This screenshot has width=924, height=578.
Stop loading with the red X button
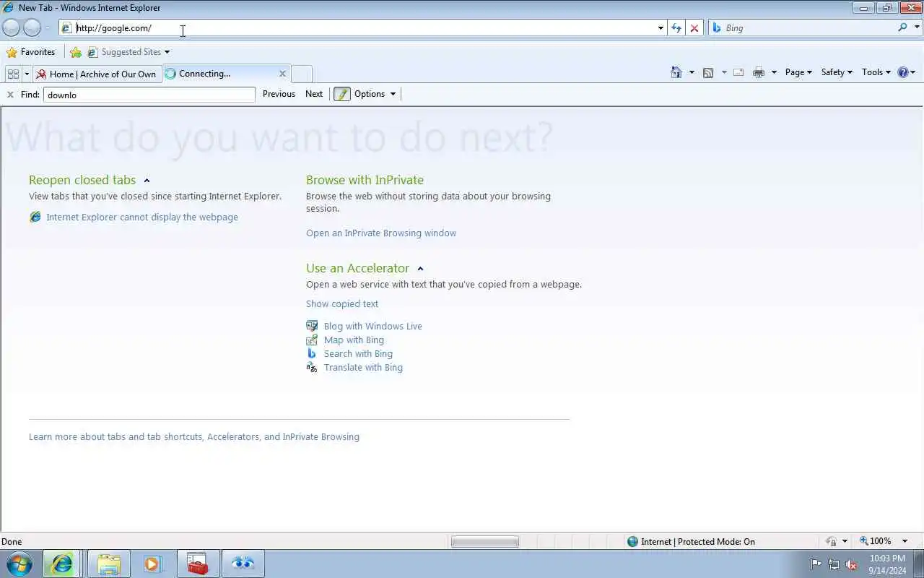click(x=694, y=28)
